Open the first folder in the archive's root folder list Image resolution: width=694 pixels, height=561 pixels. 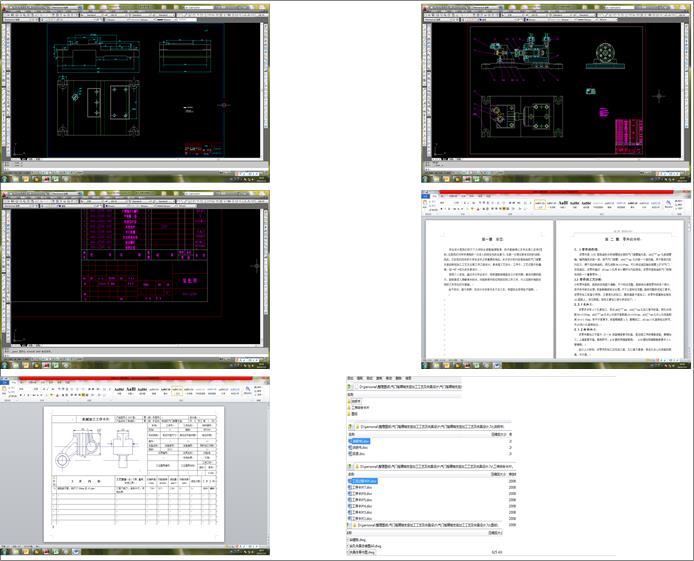tap(355, 401)
